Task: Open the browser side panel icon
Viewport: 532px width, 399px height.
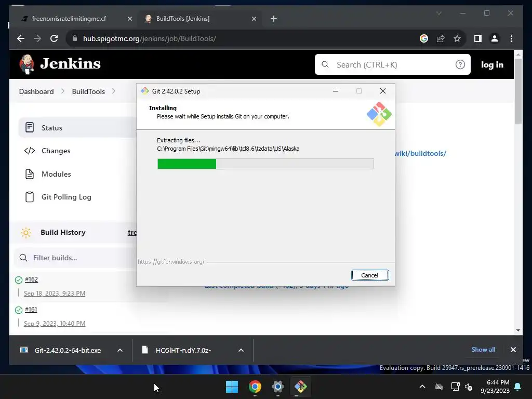Action: click(x=478, y=38)
